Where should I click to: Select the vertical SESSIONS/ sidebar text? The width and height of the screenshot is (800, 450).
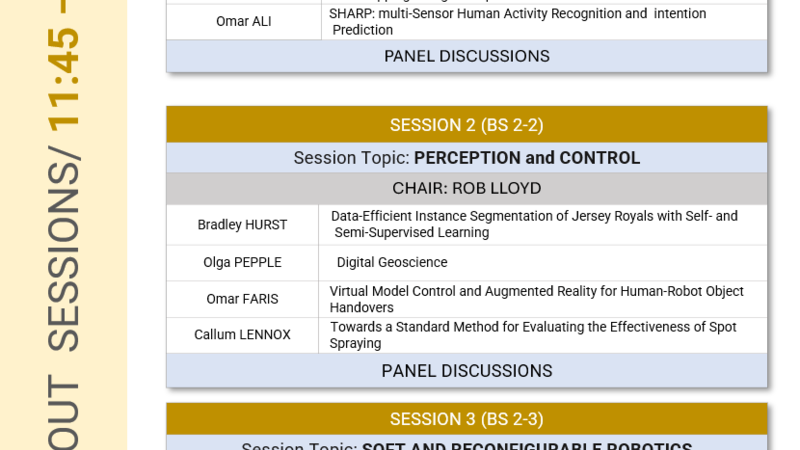(64, 254)
